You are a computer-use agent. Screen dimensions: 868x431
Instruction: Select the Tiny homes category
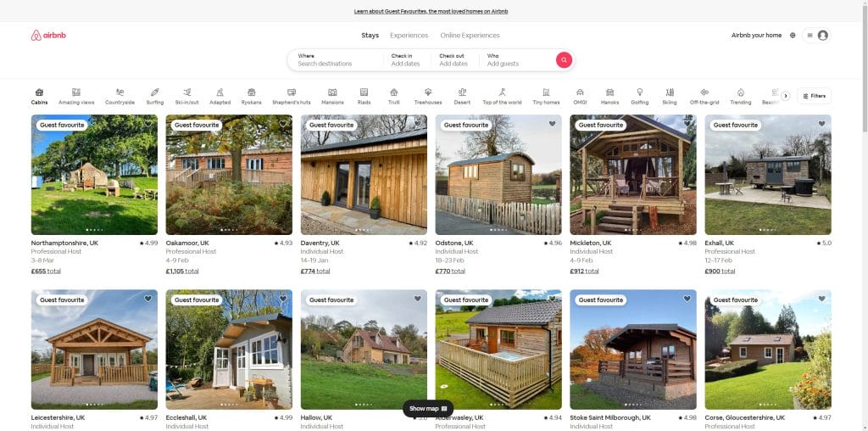pos(546,96)
